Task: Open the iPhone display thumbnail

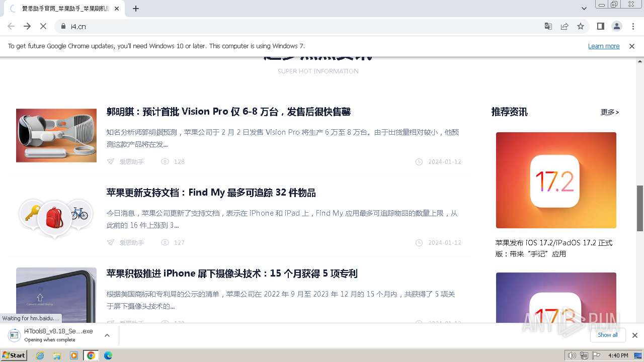Action: pos(56,295)
